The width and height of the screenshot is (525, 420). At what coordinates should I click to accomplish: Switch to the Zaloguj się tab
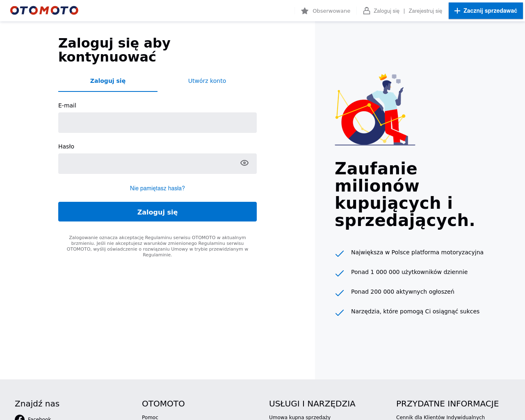108,81
